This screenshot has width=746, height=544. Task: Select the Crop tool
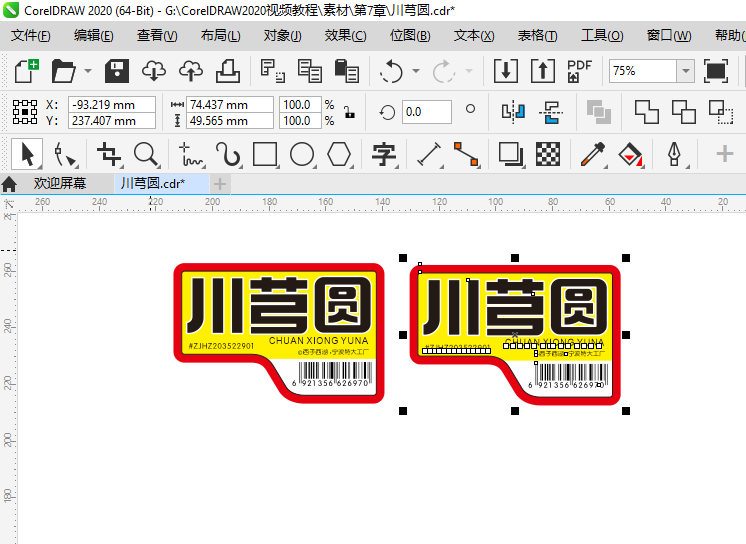coord(109,154)
